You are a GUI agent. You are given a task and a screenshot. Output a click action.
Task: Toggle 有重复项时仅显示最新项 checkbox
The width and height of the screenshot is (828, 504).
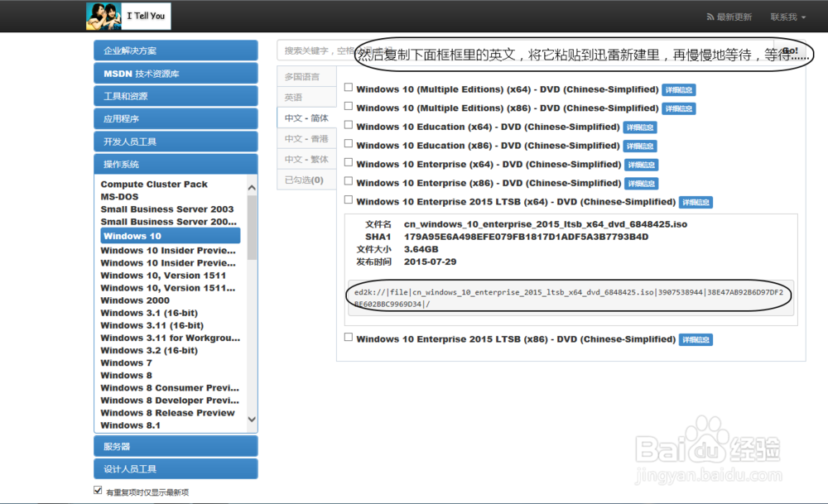pos(98,490)
